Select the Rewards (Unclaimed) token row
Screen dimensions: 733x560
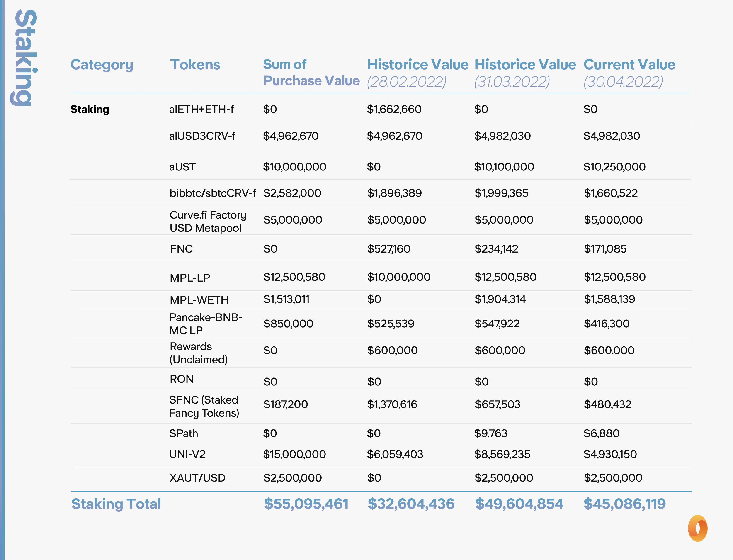pos(381,353)
